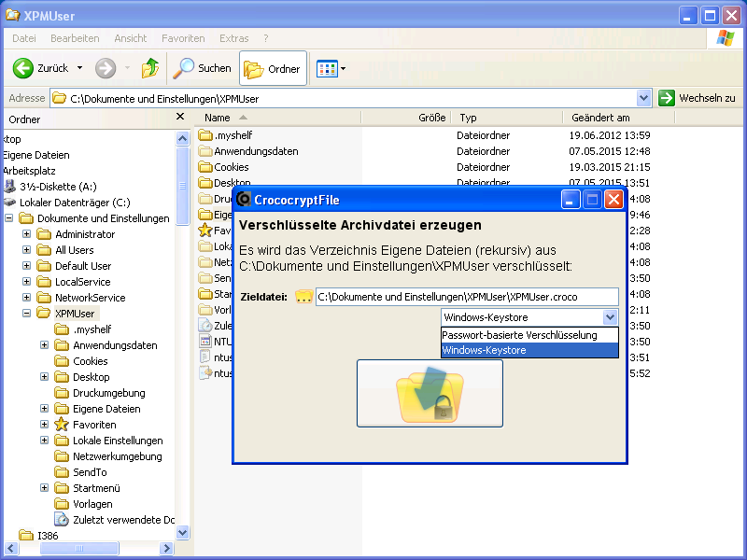Open the Ansicht menu
The width and height of the screenshot is (747, 560).
click(130, 38)
